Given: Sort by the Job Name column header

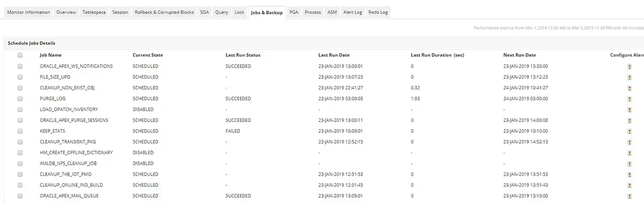Looking at the screenshot, I should pyautogui.click(x=50, y=55).
